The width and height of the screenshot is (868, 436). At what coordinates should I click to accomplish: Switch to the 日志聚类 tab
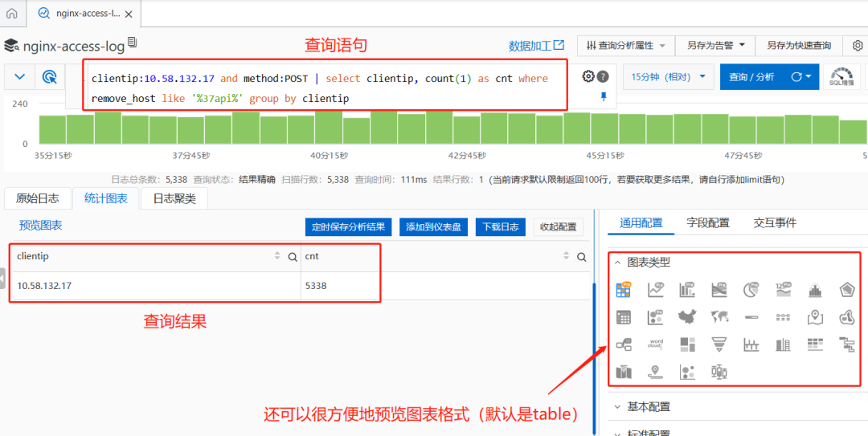[x=174, y=198]
